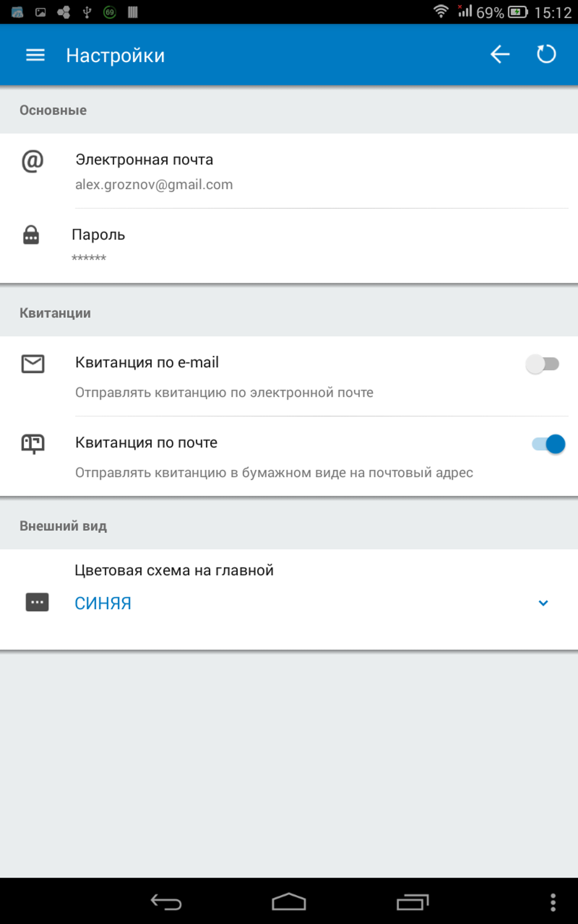Open the Пароль setting

[99, 235]
